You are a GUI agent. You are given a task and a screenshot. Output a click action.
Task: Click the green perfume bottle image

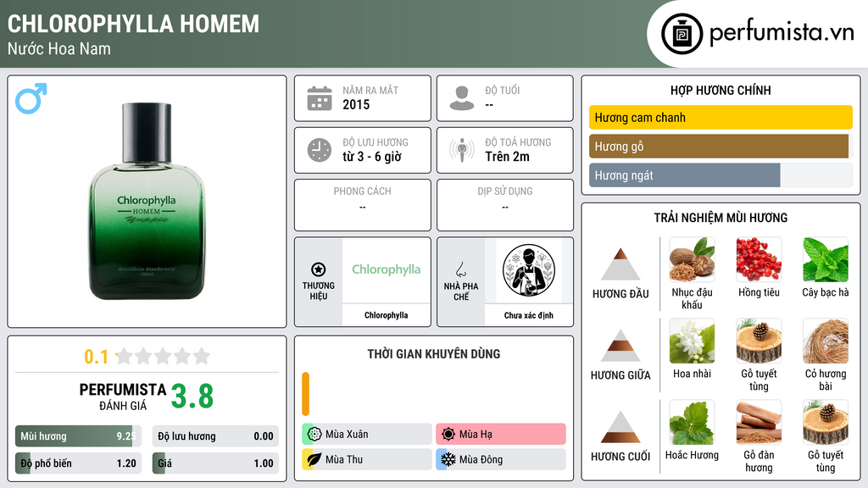coord(147,201)
